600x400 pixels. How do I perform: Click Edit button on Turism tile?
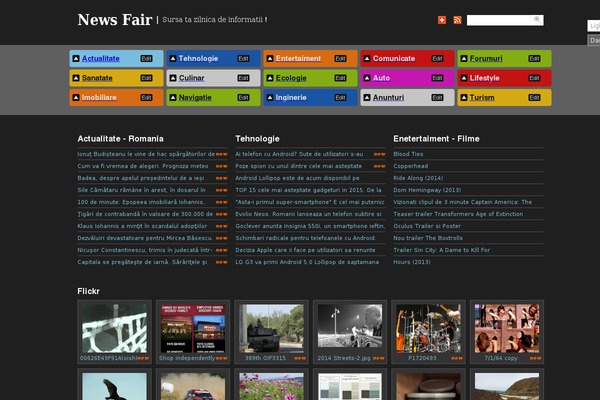tap(534, 98)
